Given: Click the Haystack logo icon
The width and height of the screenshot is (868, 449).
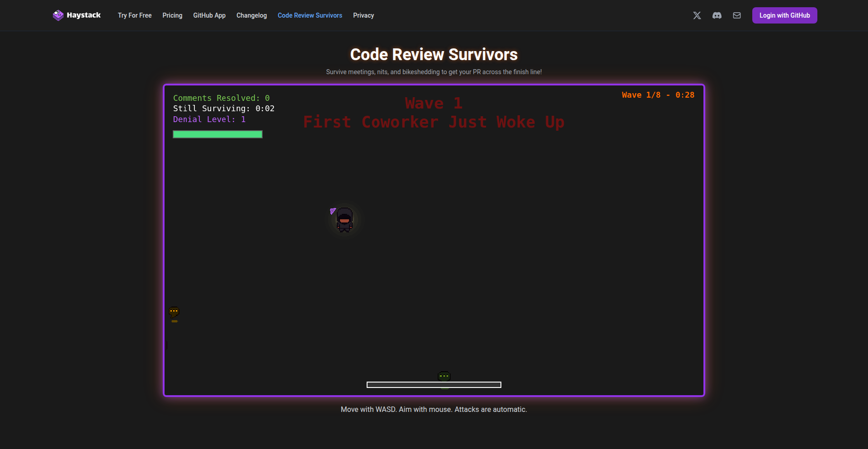Looking at the screenshot, I should (x=58, y=15).
